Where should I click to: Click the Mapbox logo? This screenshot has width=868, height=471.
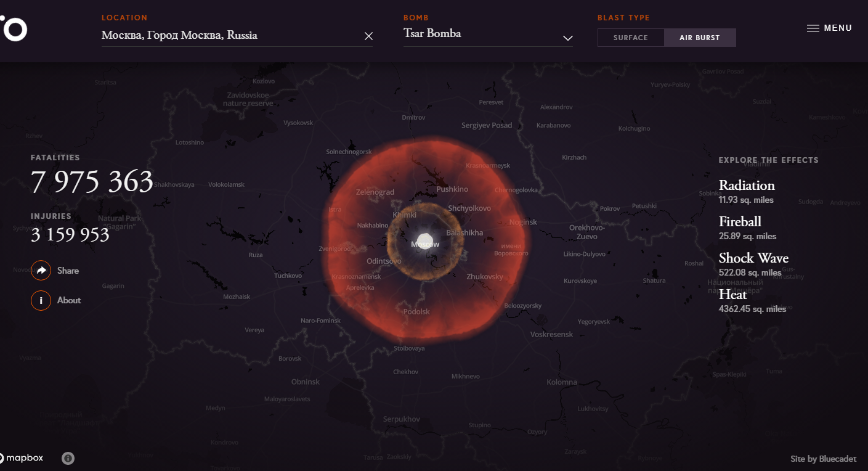[x=22, y=458]
